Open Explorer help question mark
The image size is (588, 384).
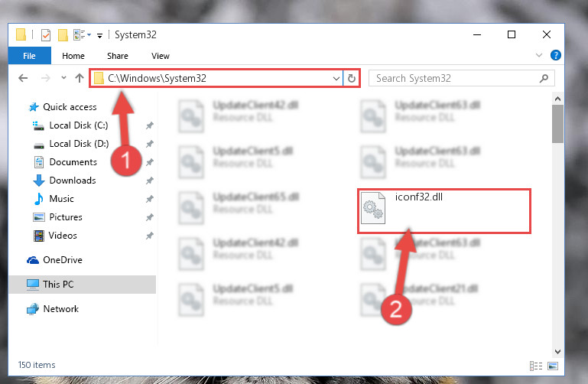555,56
